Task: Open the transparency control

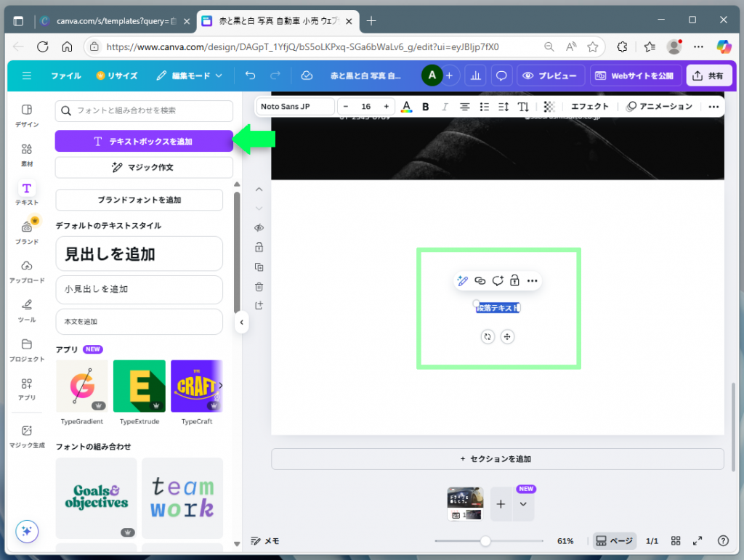Action: tap(551, 106)
